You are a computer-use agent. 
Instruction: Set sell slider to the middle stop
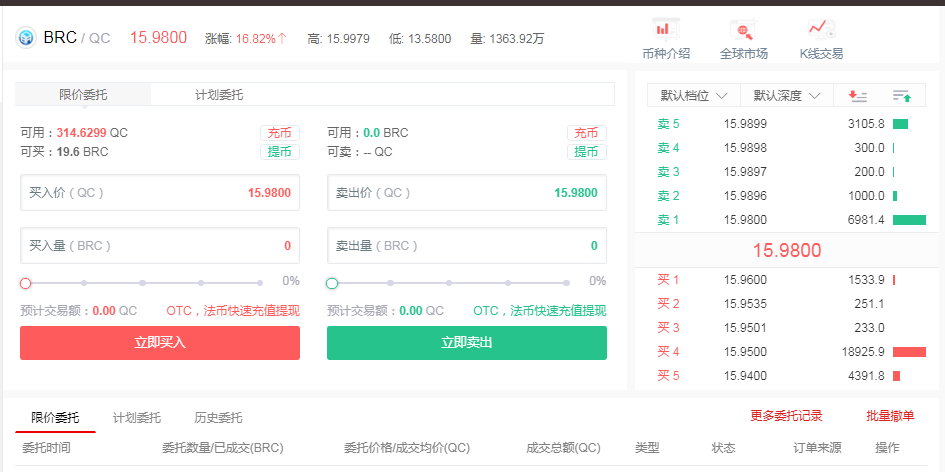pyautogui.click(x=449, y=283)
